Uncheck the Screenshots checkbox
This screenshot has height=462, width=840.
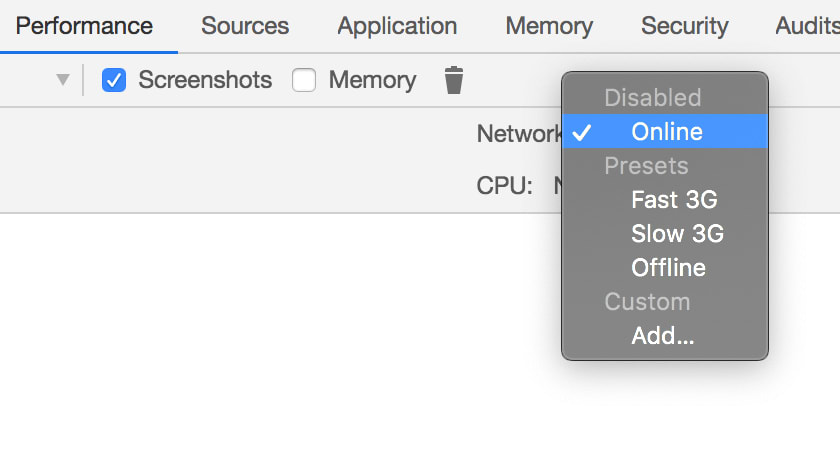tap(114, 80)
